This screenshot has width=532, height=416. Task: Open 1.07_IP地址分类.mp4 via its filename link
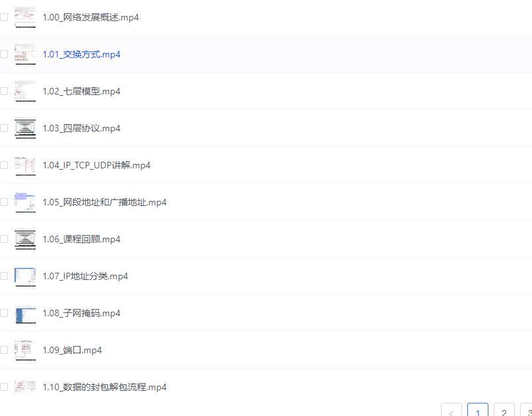[x=86, y=276]
